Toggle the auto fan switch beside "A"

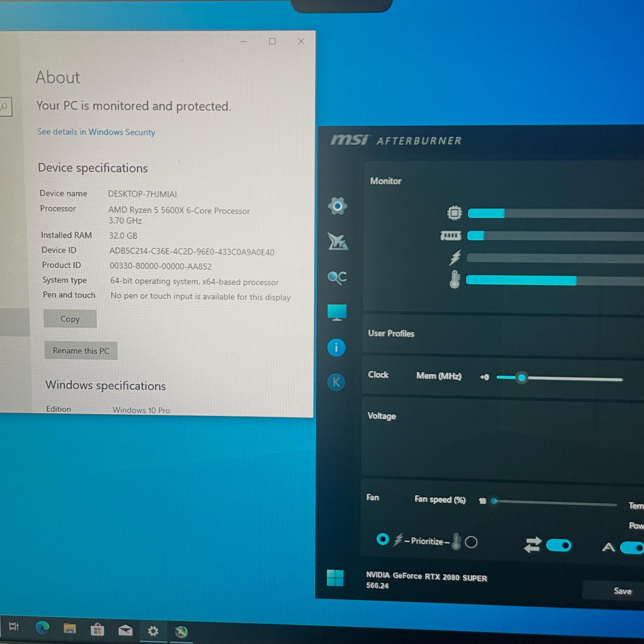pyautogui.click(x=632, y=548)
